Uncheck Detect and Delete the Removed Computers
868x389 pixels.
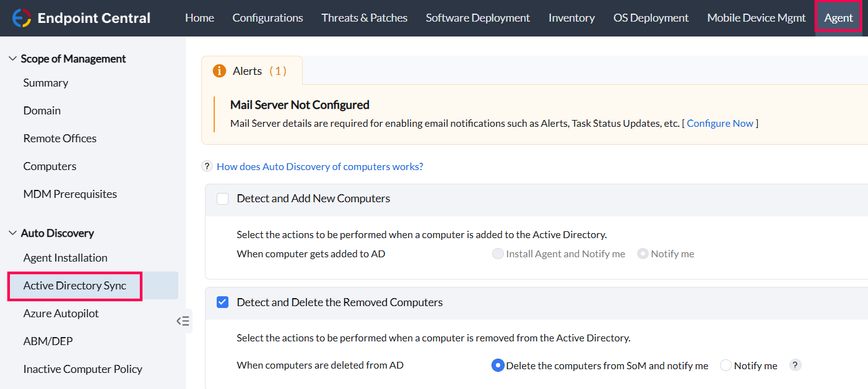pyautogui.click(x=222, y=302)
